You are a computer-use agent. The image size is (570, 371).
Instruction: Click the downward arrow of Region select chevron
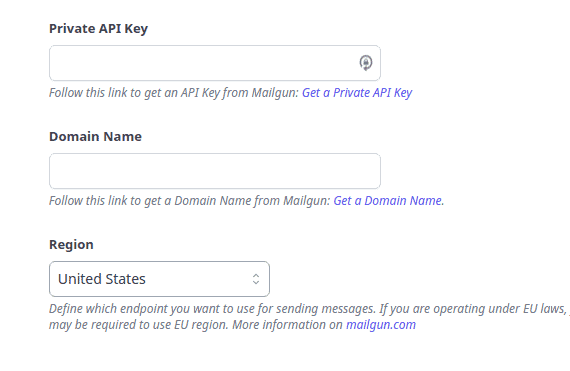point(256,282)
